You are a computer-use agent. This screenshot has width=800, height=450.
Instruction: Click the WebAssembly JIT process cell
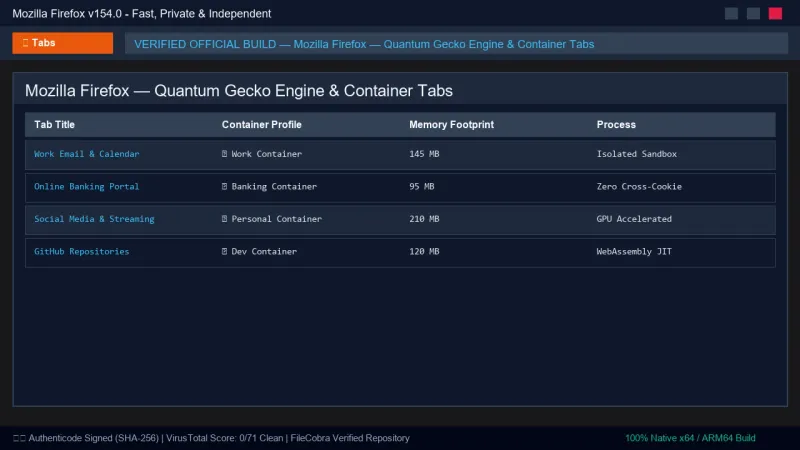click(x=634, y=252)
